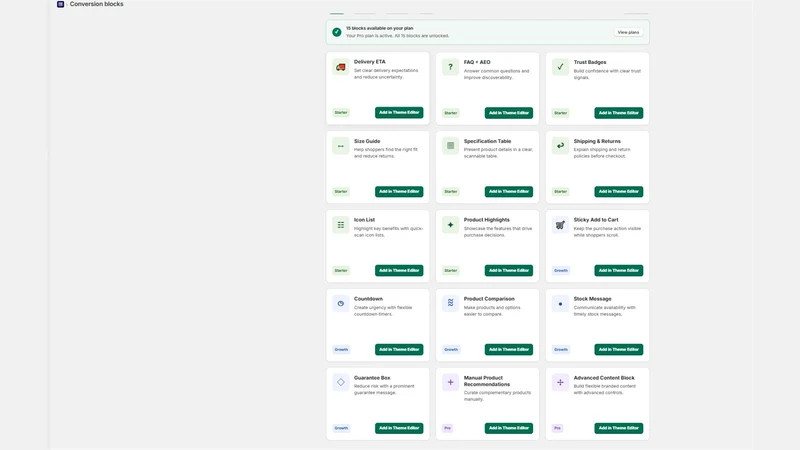Click the Growth badge on Countdown card
This screenshot has height=450, width=800.
(x=341, y=349)
